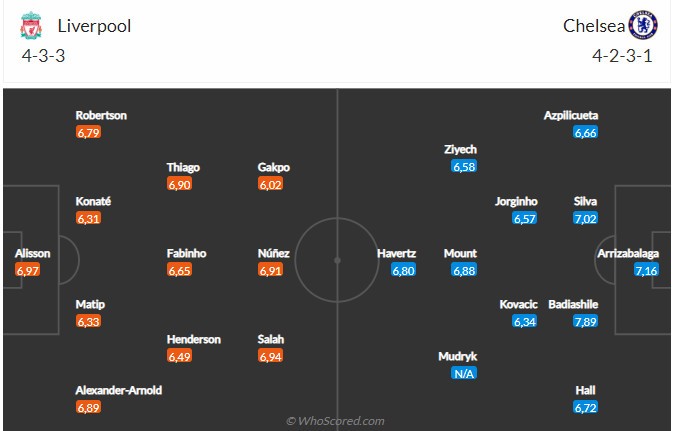Click the Liverpool club crest icon
The height and width of the screenshot is (431, 673).
click(x=32, y=27)
